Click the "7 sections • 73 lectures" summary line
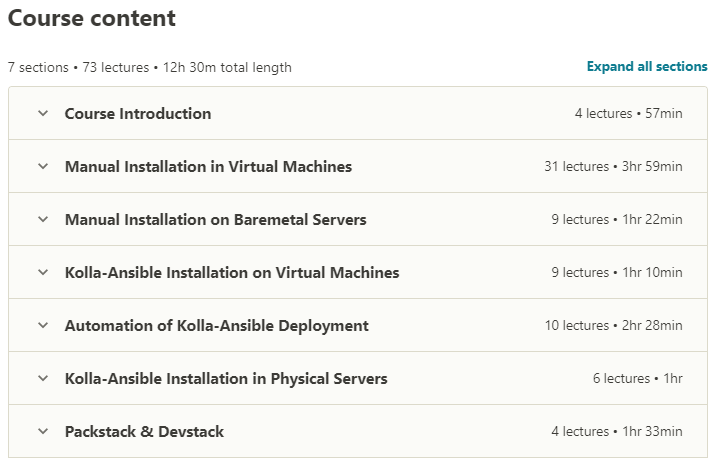 pos(149,68)
